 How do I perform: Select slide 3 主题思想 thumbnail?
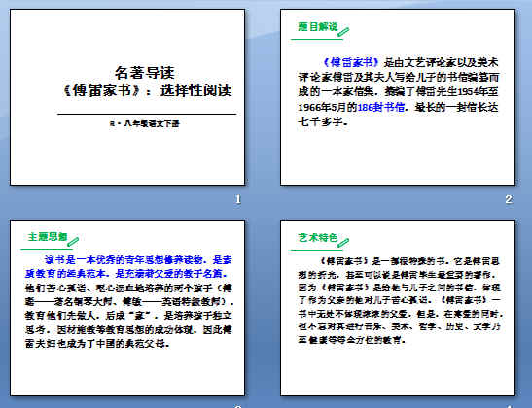coord(127,308)
